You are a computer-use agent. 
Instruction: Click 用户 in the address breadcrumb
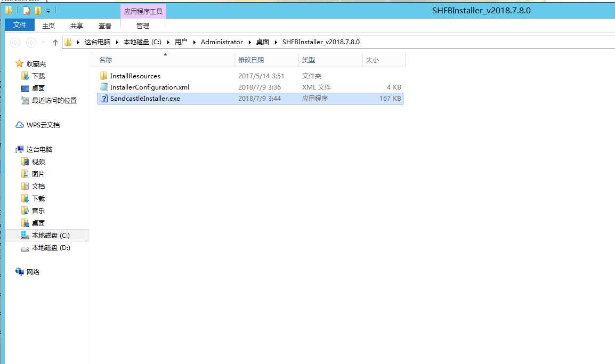click(181, 42)
